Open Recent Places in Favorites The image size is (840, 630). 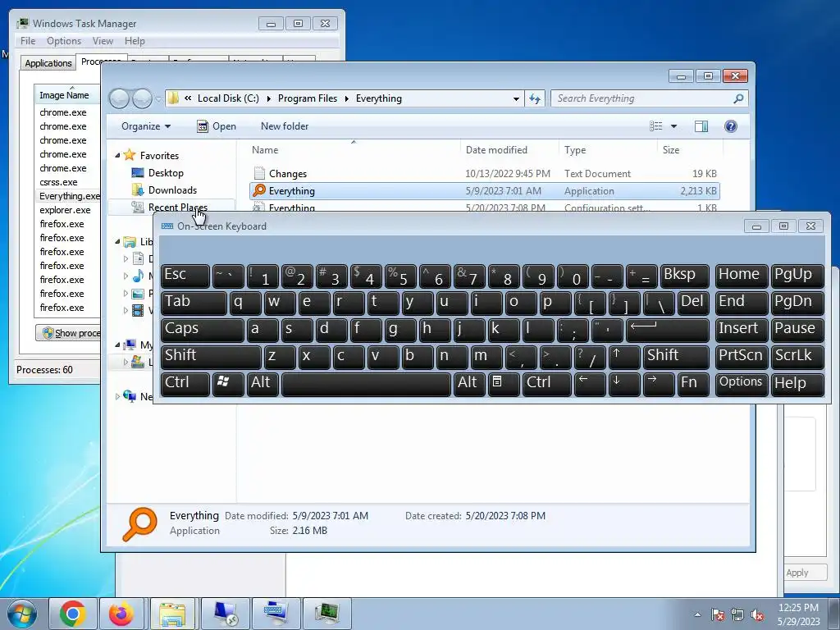[x=177, y=208]
